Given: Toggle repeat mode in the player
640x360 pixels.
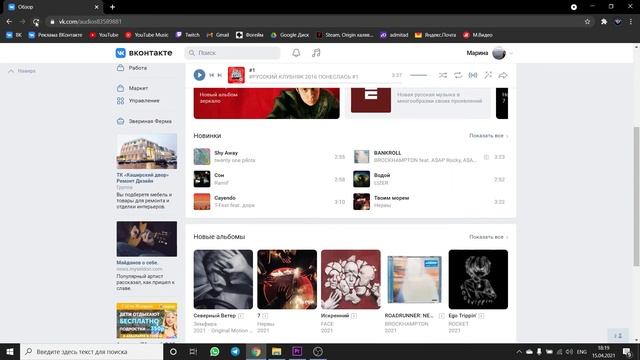Looking at the screenshot, I should [x=458, y=75].
